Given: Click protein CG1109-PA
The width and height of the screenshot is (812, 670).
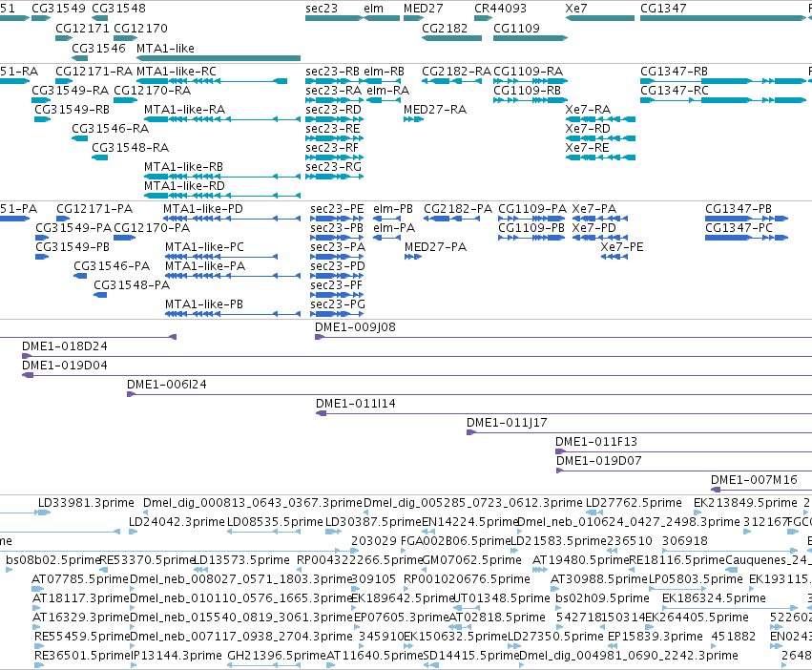Looking at the screenshot, I should coord(531,219).
